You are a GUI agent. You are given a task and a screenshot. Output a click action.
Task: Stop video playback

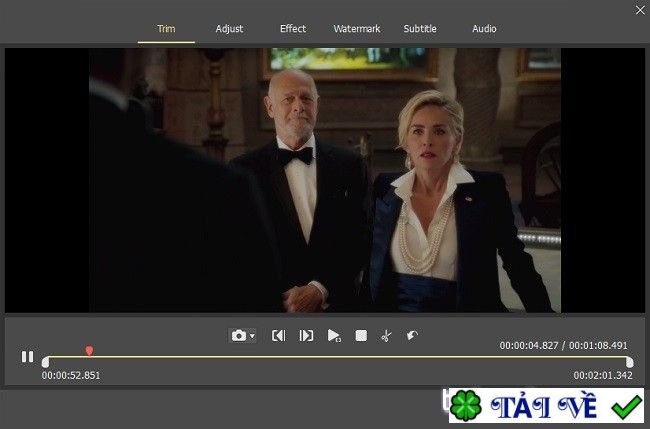pos(361,335)
